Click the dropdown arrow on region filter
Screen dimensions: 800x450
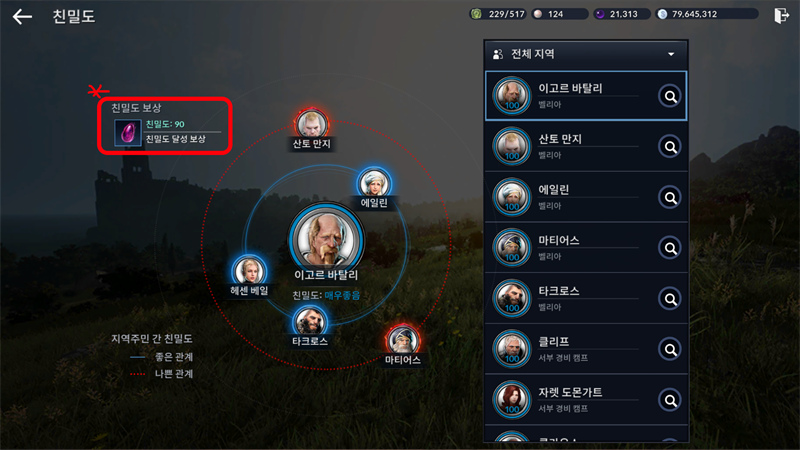pos(671,54)
